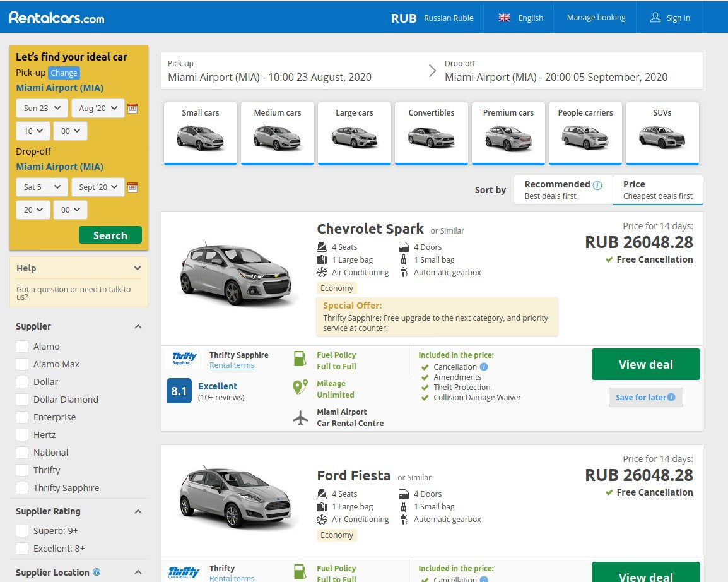Open pick-up date calendar icon
This screenshot has height=582, width=728.
(x=132, y=108)
